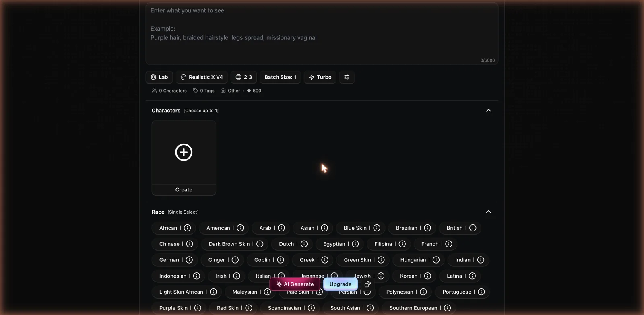Show info for the Greek tag
The height and width of the screenshot is (315, 644).
325,260
